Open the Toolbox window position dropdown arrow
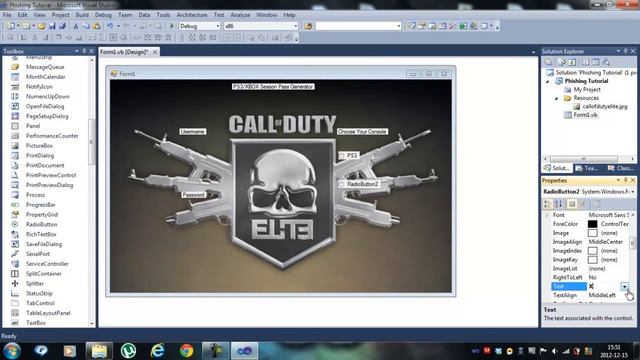 pos(77,51)
